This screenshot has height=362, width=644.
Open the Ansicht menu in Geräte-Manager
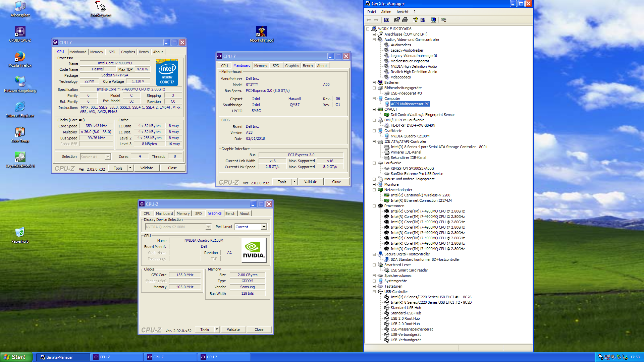click(402, 12)
